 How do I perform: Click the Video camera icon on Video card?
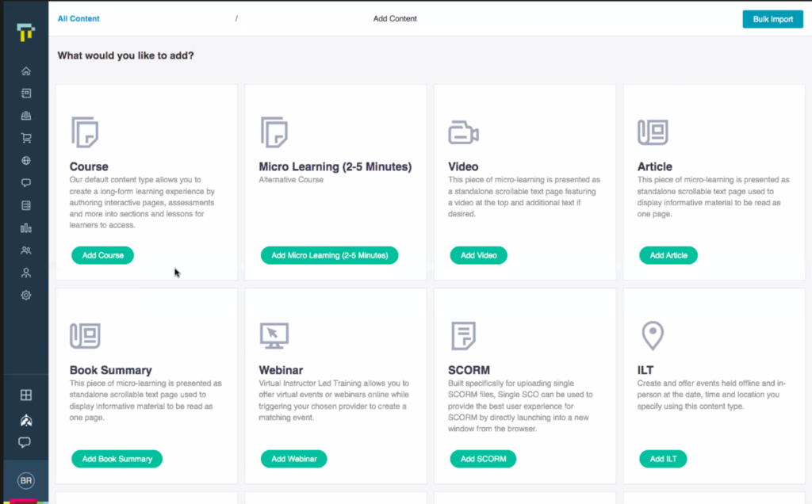[463, 133]
